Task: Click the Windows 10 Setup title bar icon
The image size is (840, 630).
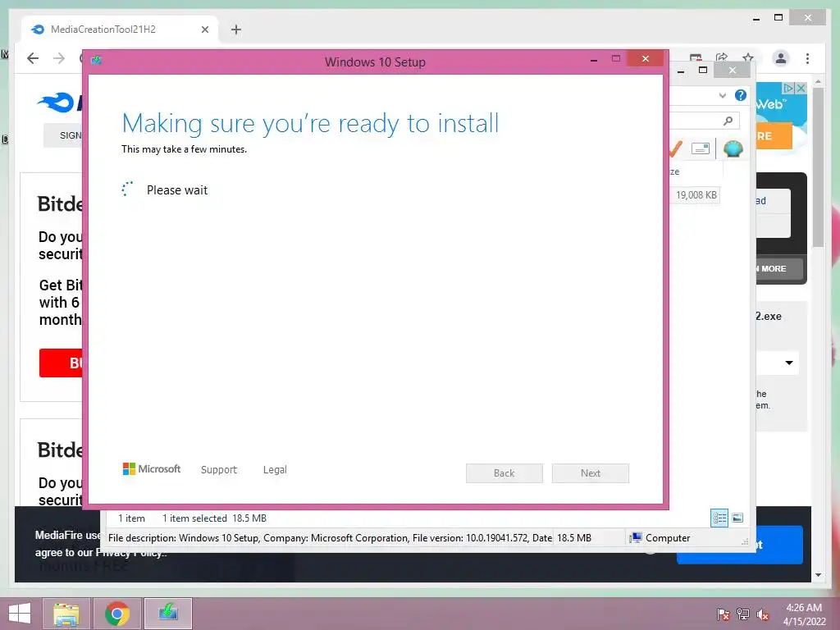Action: [97, 60]
